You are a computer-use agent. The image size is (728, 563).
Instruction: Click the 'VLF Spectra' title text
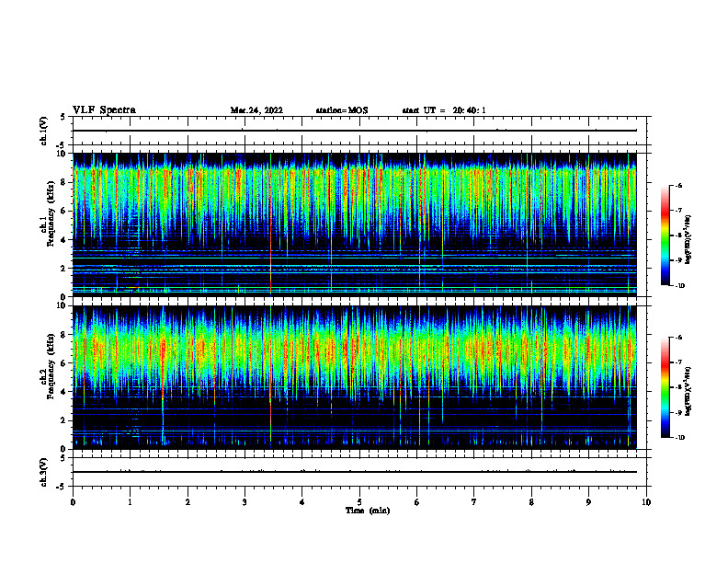click(104, 110)
